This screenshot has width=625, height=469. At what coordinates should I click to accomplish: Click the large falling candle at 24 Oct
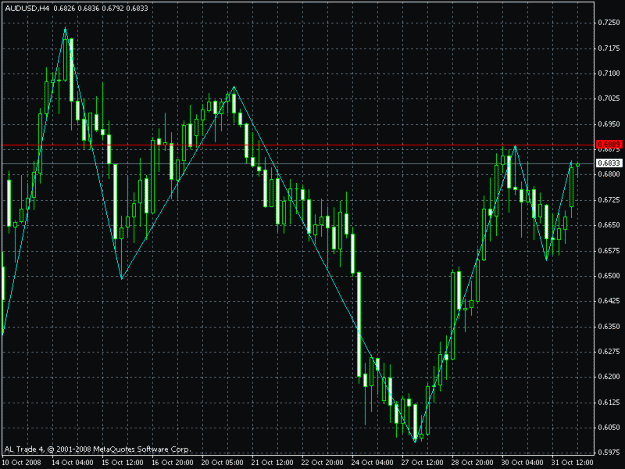pyautogui.click(x=359, y=324)
